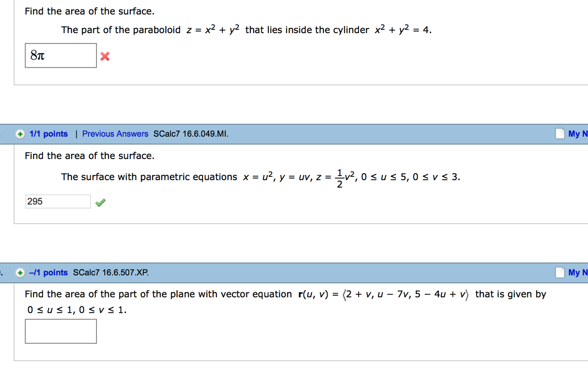This screenshot has height=376, width=588.
Task: Click the empty answer box for plane area
Action: click(x=61, y=331)
